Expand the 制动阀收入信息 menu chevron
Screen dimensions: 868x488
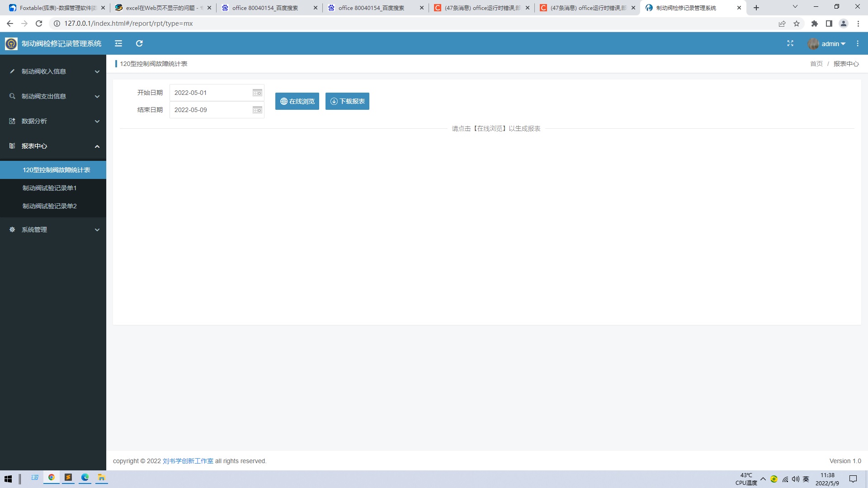(97, 71)
